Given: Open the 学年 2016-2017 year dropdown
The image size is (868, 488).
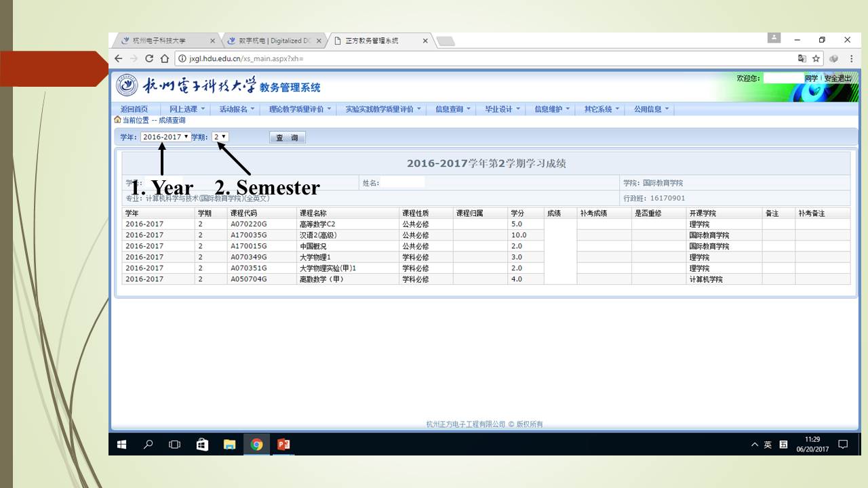Looking at the screenshot, I should (165, 137).
